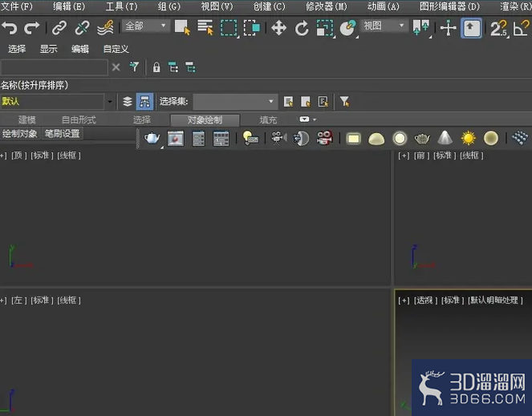Open the Select by Name list
Viewport: 532px width, 416px height.
pyautogui.click(x=205, y=27)
